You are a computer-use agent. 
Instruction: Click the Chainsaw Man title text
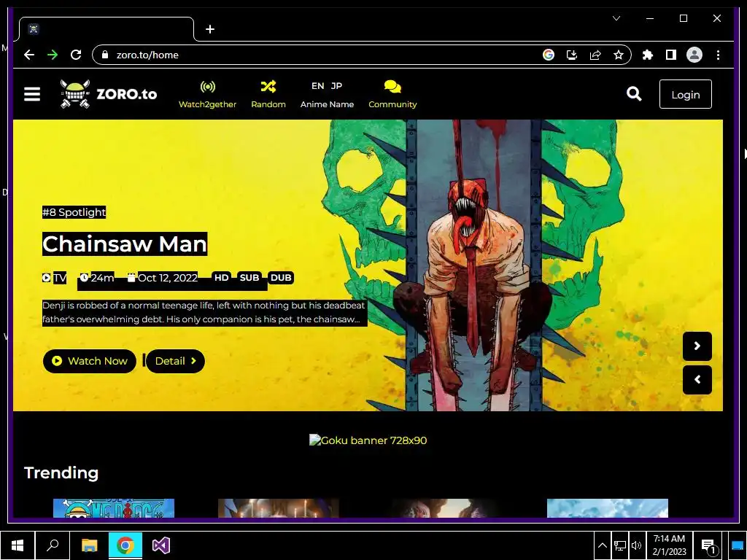[x=125, y=244]
